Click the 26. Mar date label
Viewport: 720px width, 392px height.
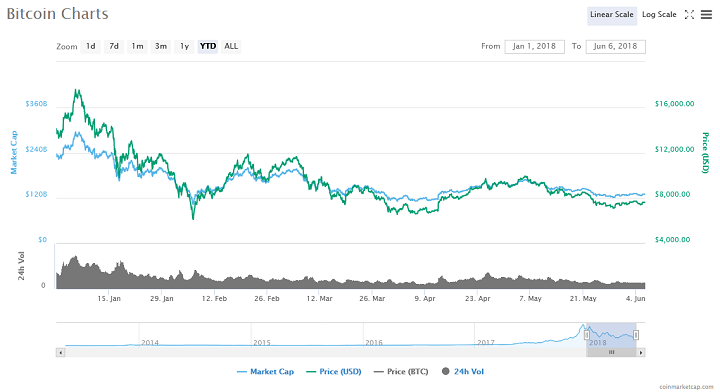(372, 298)
